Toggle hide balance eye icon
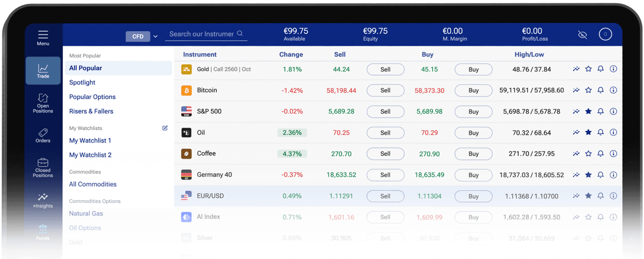 (x=582, y=35)
